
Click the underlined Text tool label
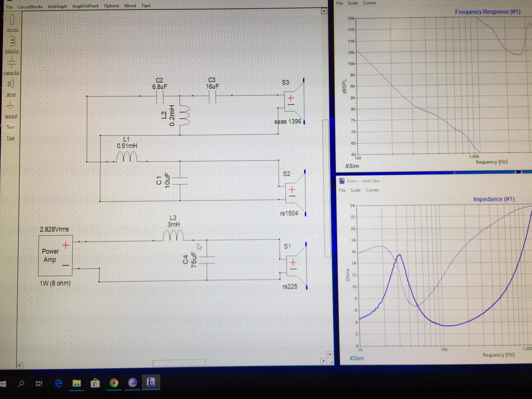tap(10, 138)
